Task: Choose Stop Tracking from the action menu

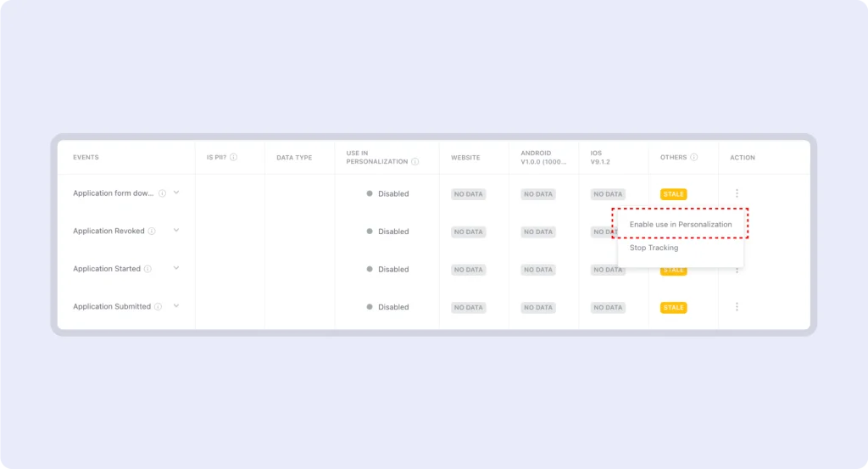Action: click(654, 248)
